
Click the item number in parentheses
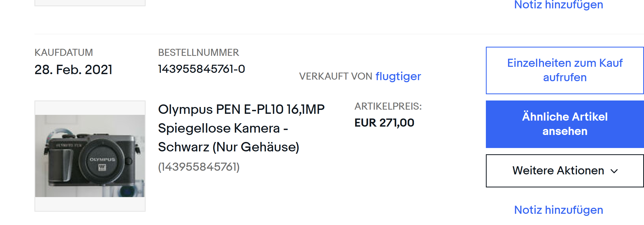(x=199, y=167)
